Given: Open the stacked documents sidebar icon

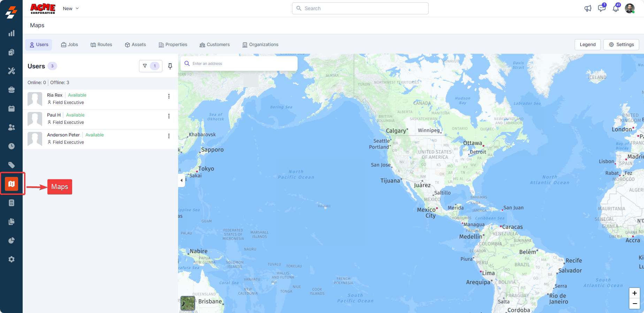Looking at the screenshot, I should pos(11,222).
